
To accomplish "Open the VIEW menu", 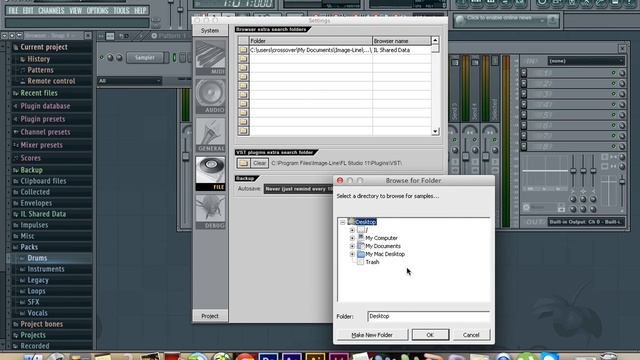I will click(x=76, y=11).
